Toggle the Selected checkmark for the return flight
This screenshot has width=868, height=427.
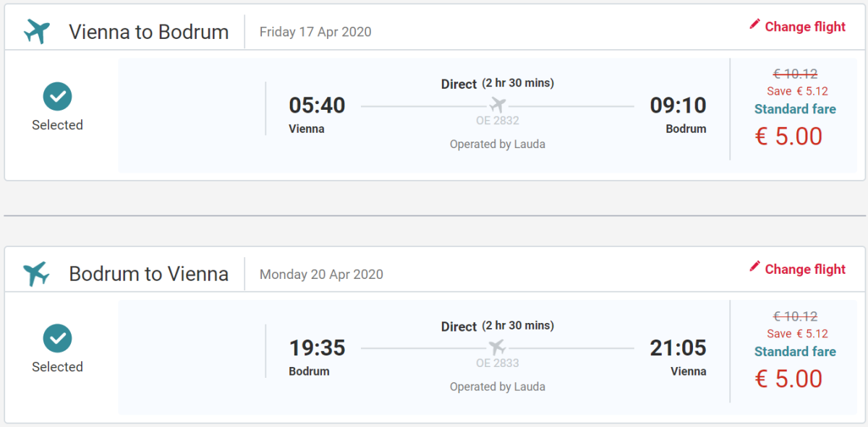pyautogui.click(x=57, y=338)
